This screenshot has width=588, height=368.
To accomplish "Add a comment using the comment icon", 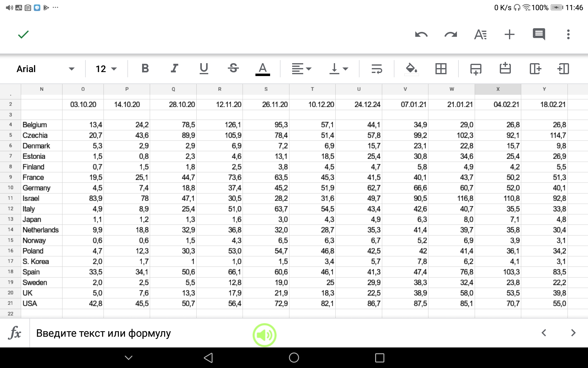I will 539,34.
